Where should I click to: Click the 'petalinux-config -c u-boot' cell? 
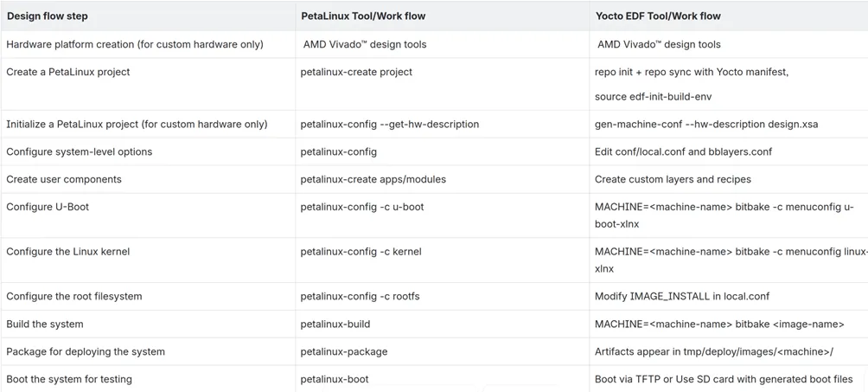click(x=362, y=207)
